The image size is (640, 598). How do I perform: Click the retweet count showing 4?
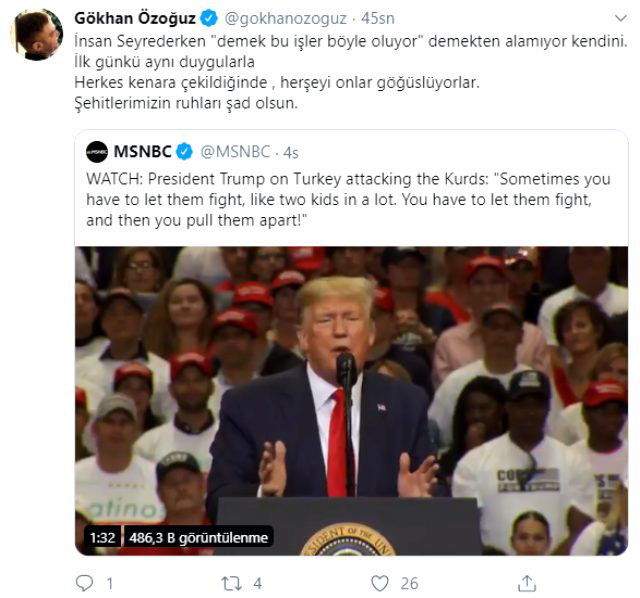(257, 583)
